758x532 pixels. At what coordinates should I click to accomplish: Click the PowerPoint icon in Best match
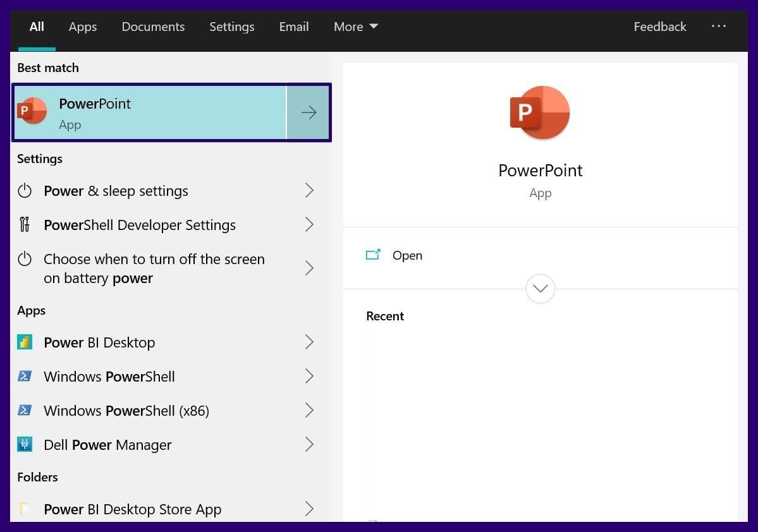[32, 111]
